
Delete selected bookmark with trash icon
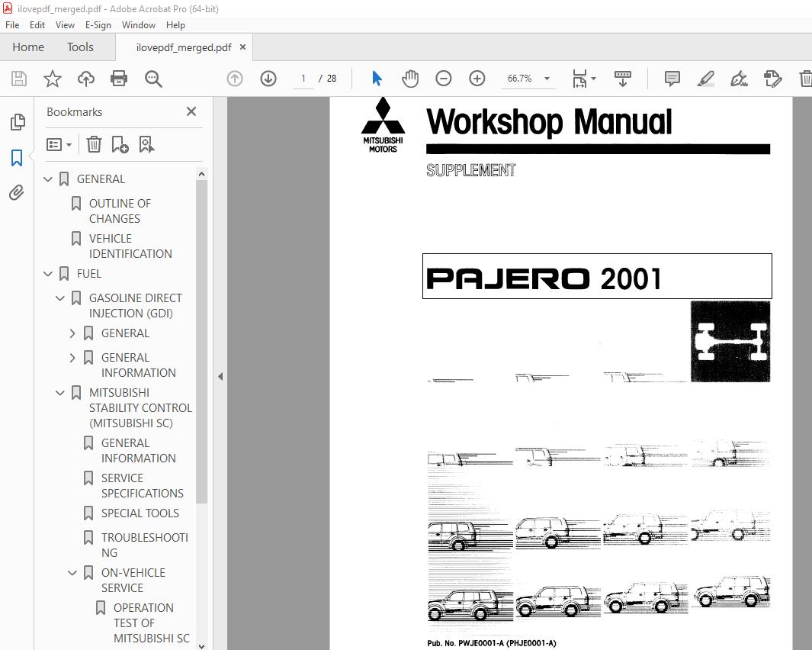(x=94, y=145)
